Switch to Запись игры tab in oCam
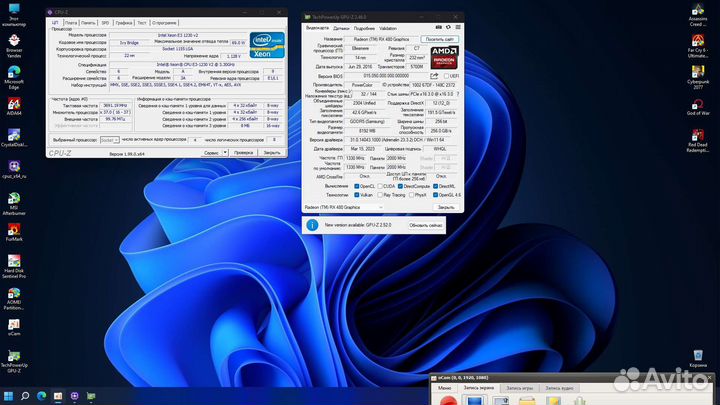Viewport: 720px width, 405px height. pos(519,388)
